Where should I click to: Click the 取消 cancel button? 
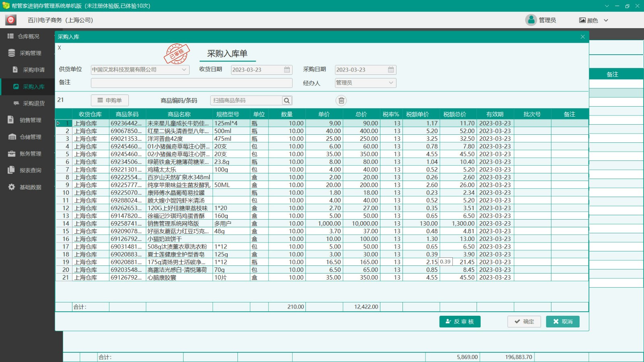point(562,321)
